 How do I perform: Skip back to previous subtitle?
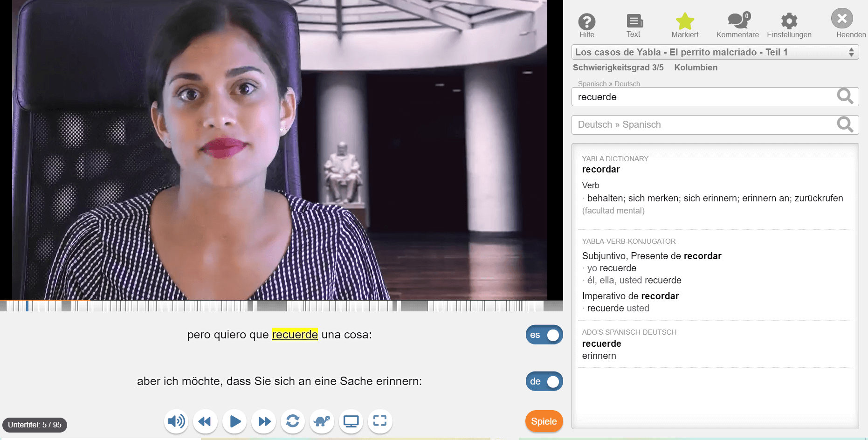pyautogui.click(x=205, y=421)
